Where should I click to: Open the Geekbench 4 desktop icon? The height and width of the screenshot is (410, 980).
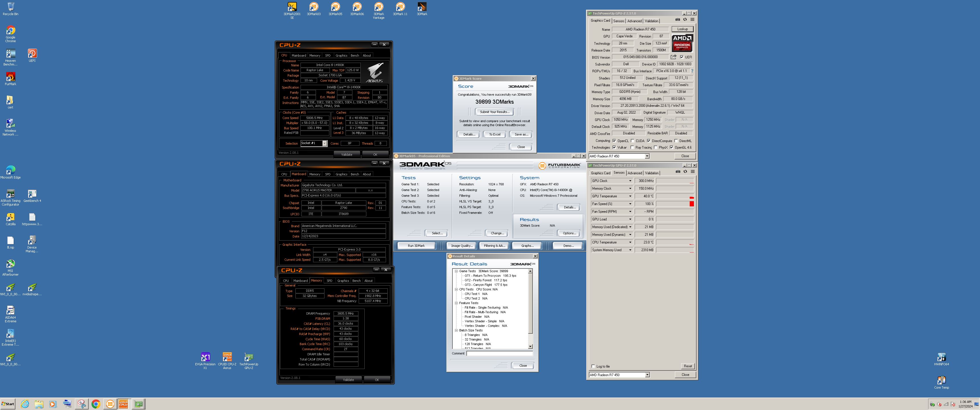pos(32,196)
